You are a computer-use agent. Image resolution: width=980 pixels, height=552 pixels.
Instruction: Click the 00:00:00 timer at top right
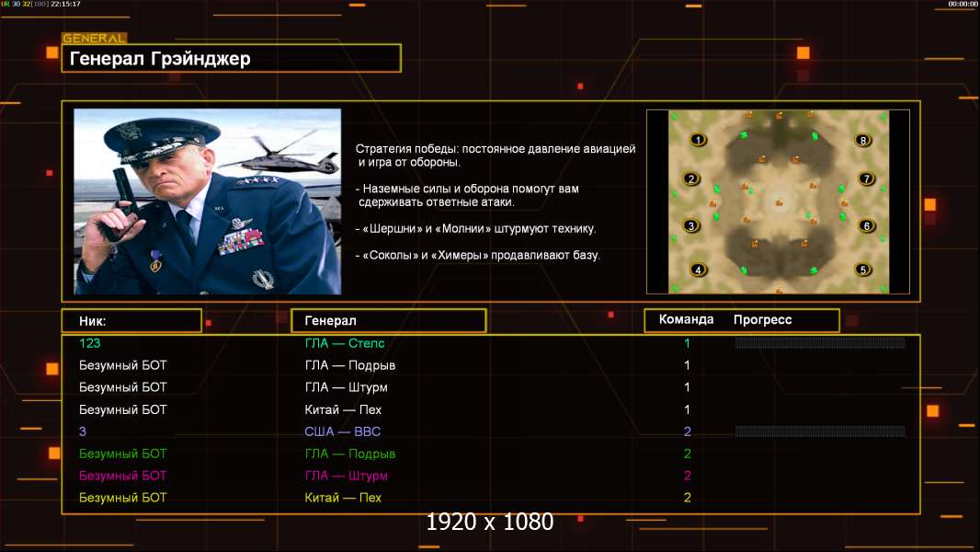pyautogui.click(x=963, y=4)
